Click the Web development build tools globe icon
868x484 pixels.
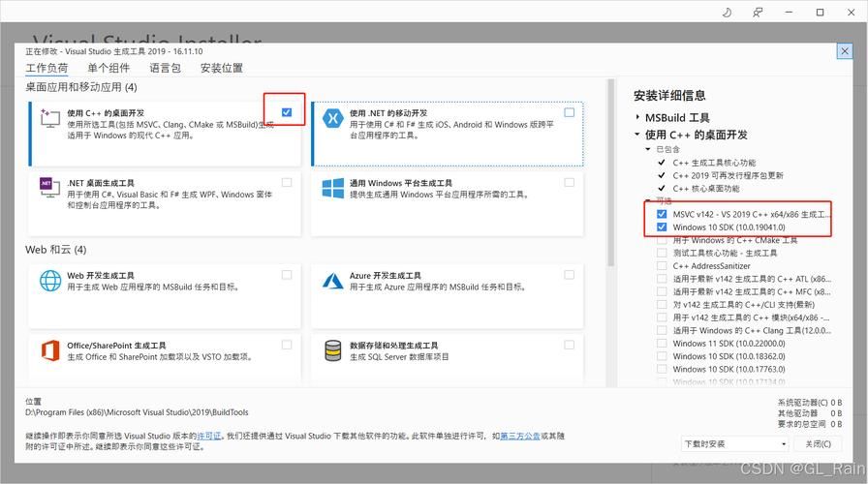point(50,281)
